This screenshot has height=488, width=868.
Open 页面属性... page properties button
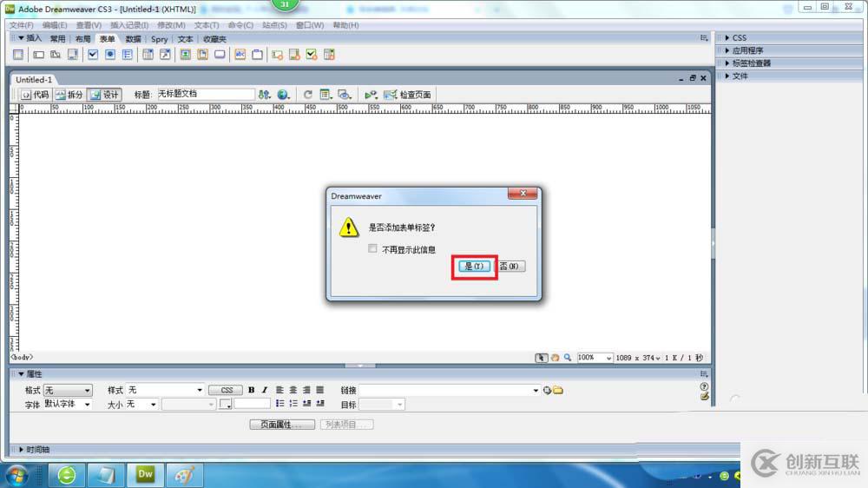[282, 425]
